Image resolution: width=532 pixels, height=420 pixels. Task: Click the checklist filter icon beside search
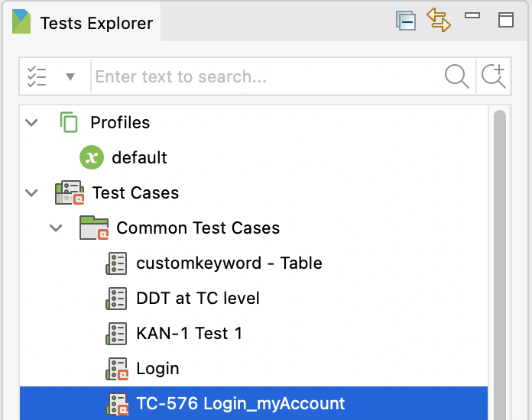pos(37,76)
